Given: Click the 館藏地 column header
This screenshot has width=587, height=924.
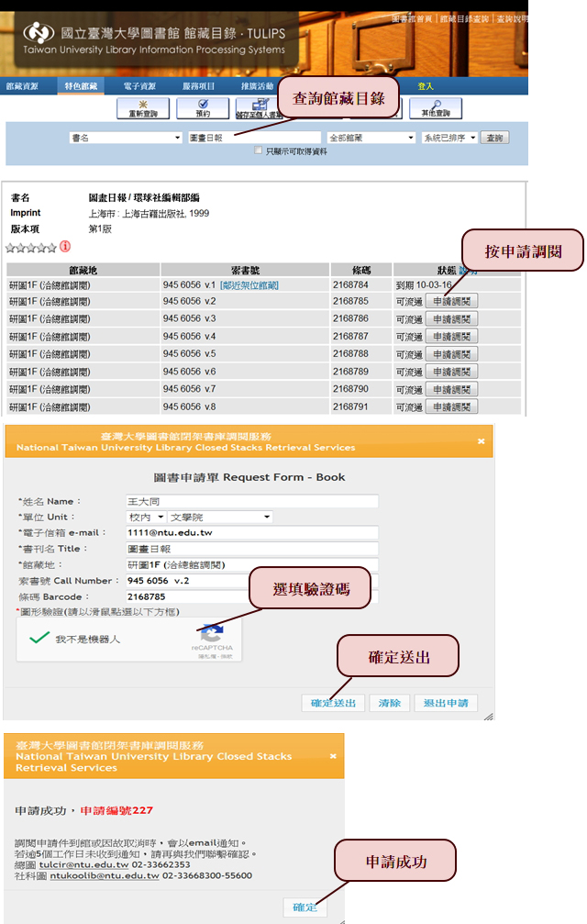Looking at the screenshot, I should 83,270.
